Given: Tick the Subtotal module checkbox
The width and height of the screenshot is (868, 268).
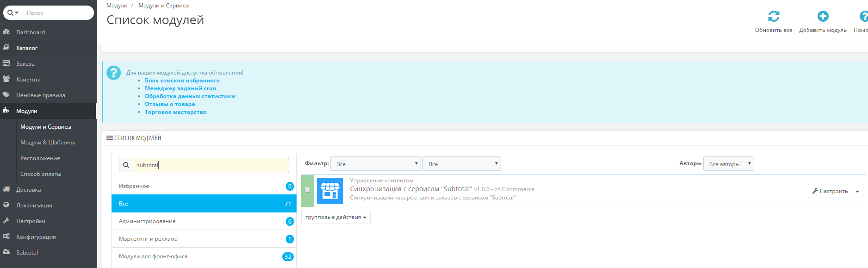Looking at the screenshot, I should [x=307, y=190].
